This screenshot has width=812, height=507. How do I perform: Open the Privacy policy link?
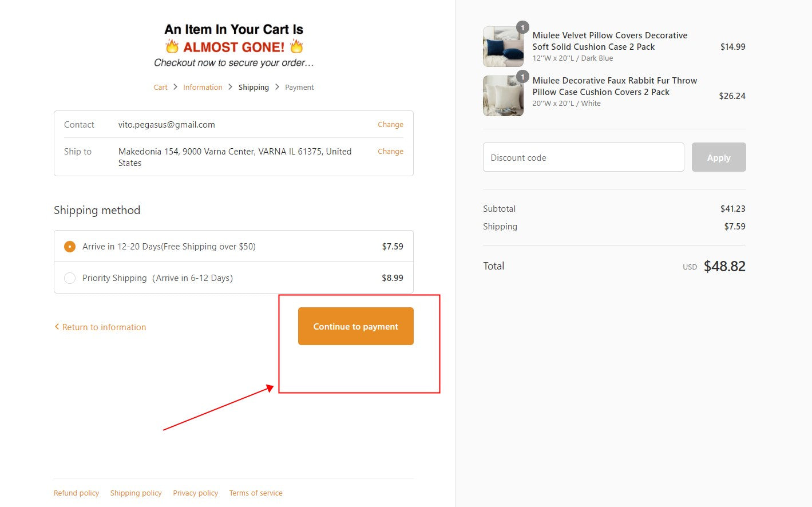pos(195,493)
